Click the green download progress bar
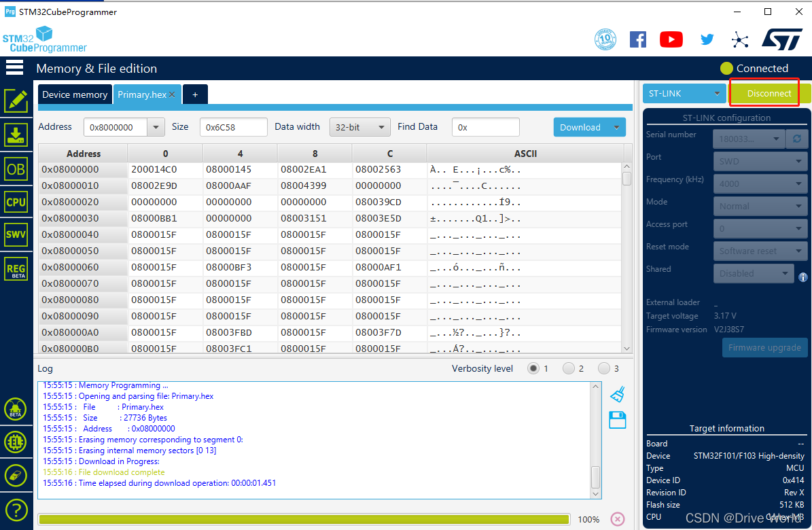This screenshot has height=530, width=812. (x=304, y=519)
